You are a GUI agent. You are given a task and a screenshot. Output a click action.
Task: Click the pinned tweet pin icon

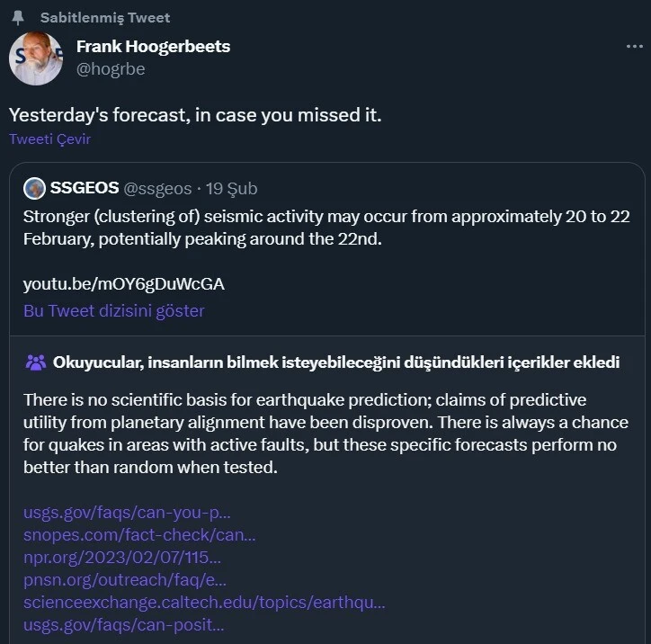point(18,18)
